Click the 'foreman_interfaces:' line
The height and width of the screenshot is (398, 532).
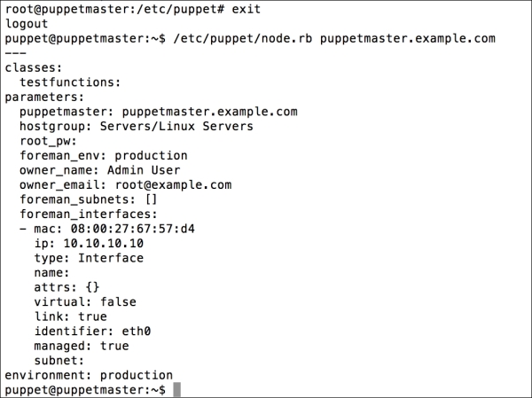pos(88,214)
